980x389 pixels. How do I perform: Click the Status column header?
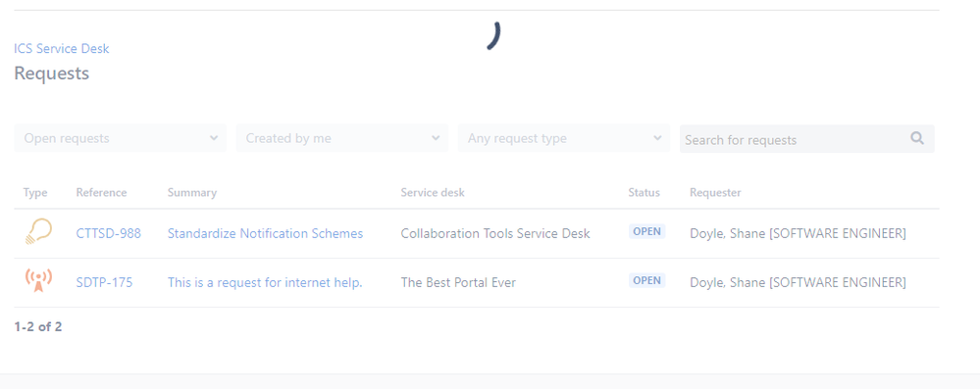tap(644, 192)
